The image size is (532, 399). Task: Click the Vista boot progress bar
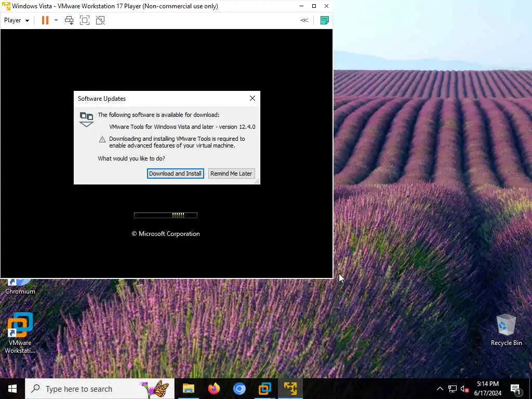tap(166, 215)
